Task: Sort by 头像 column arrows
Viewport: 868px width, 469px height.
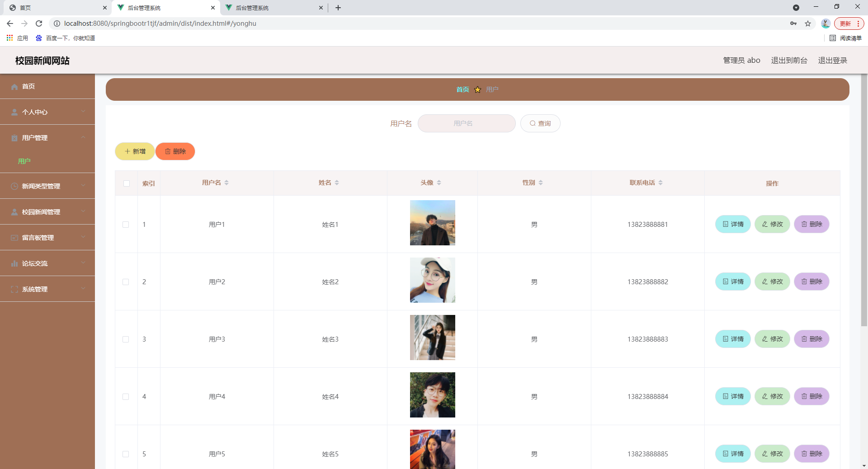Action: click(x=439, y=183)
